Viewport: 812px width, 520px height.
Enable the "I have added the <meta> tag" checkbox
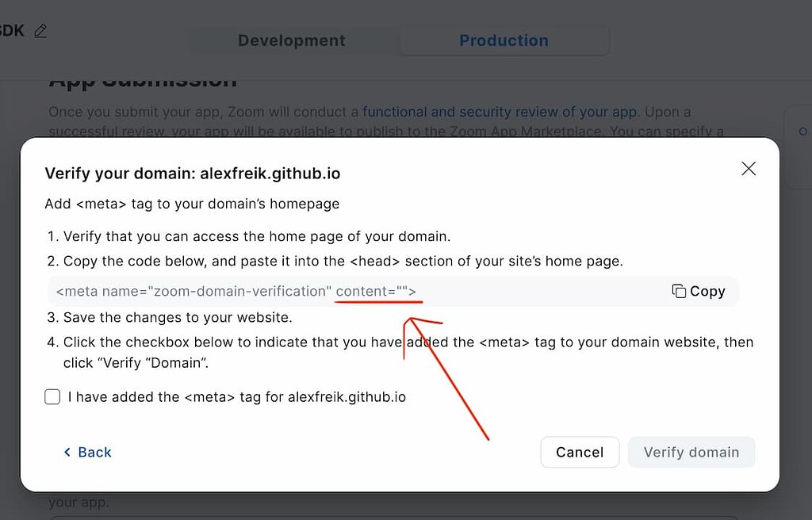click(52, 396)
